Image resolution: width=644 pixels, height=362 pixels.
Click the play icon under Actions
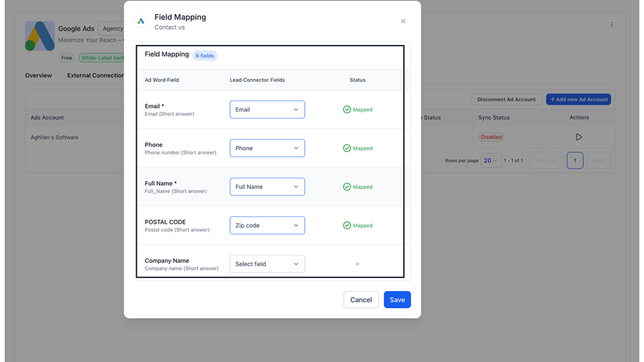click(579, 137)
